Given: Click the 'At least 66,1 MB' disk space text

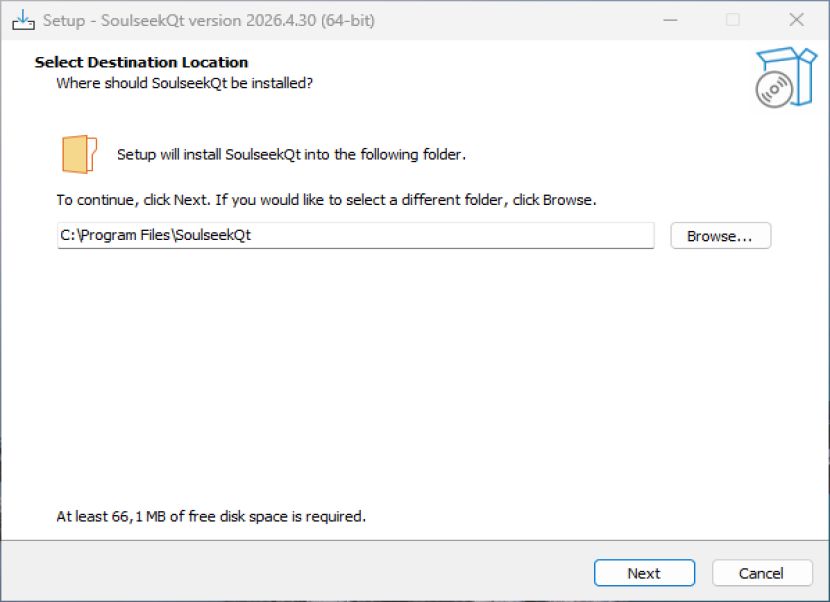Looking at the screenshot, I should click(211, 516).
